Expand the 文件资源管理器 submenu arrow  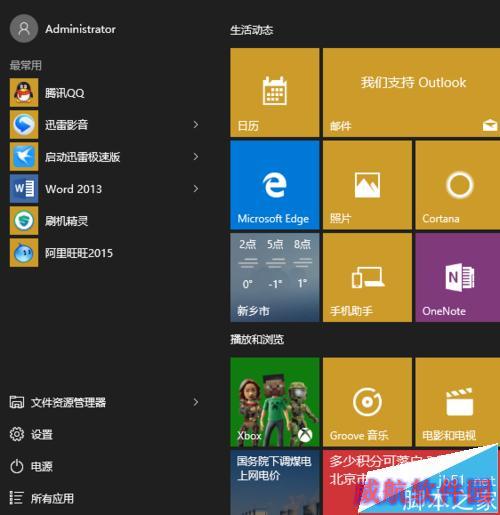(x=196, y=402)
